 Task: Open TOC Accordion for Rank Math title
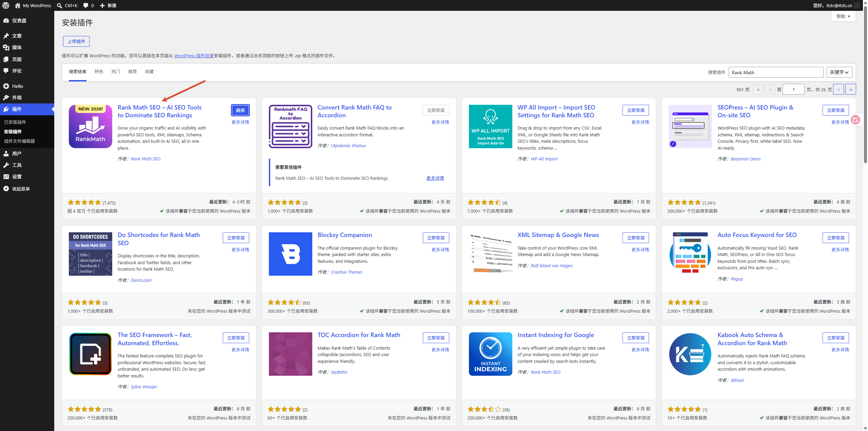coord(359,335)
